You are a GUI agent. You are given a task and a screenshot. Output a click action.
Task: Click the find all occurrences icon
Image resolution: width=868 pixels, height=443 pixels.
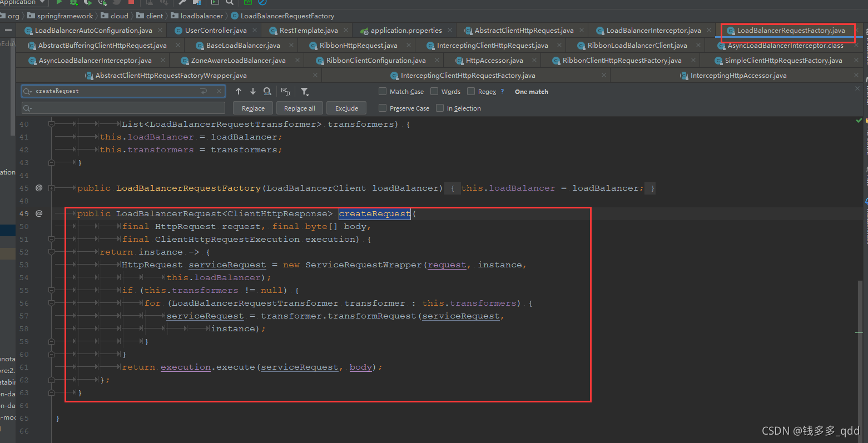pos(267,91)
